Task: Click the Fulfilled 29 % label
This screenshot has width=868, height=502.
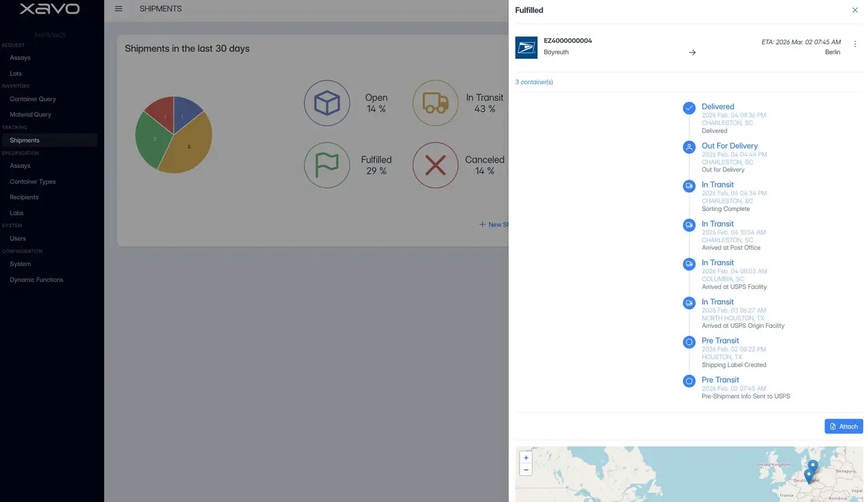Action: tap(376, 165)
